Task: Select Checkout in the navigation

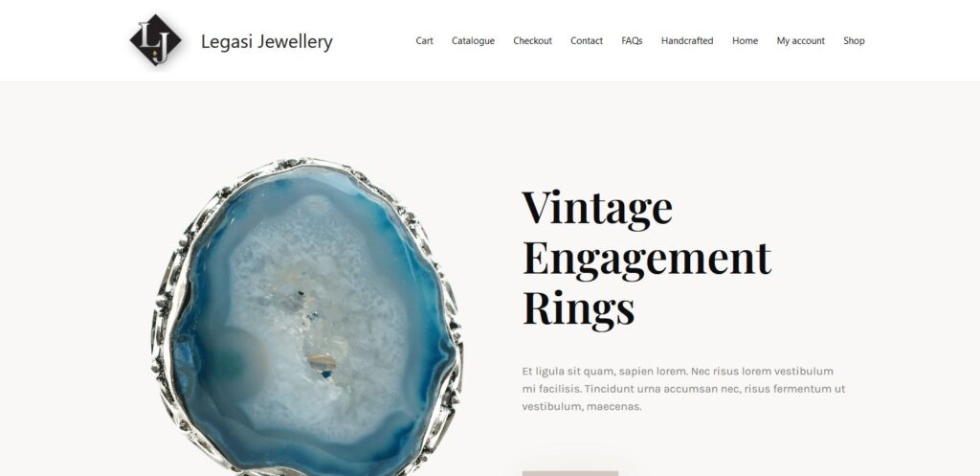Action: click(532, 40)
